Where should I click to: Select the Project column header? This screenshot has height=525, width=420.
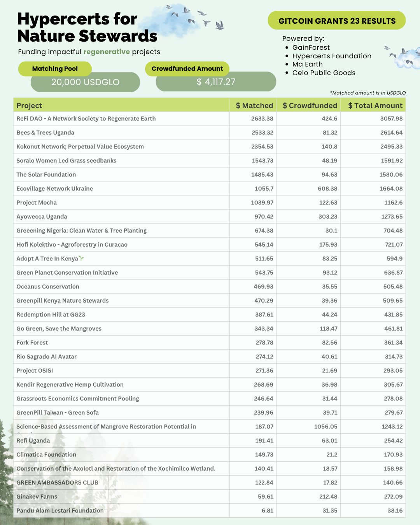(30, 105)
